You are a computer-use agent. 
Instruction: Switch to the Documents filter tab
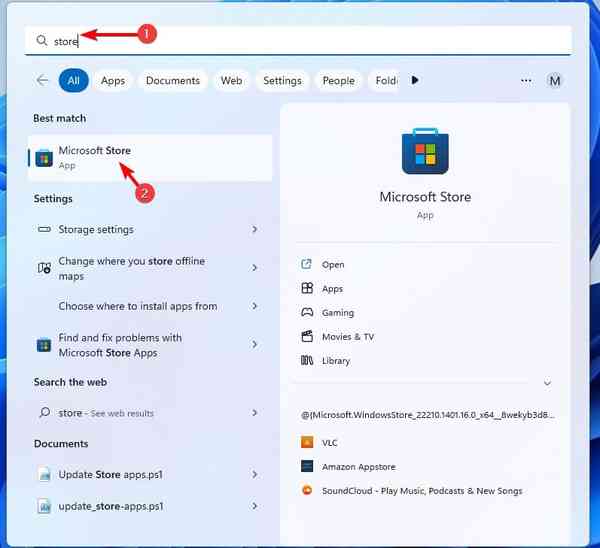(x=173, y=81)
